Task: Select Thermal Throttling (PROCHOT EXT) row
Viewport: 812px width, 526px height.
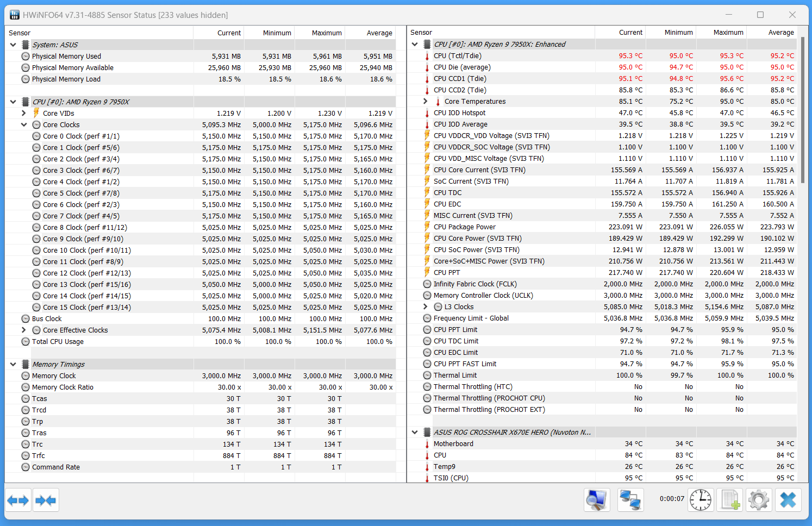Action: [x=602, y=410]
